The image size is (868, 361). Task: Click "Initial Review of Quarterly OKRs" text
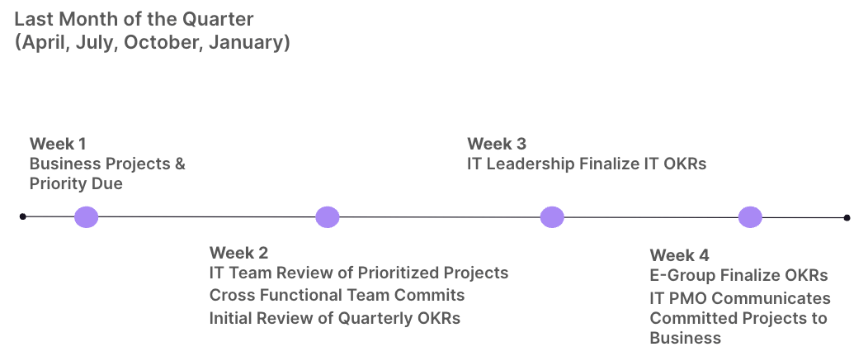click(x=335, y=318)
